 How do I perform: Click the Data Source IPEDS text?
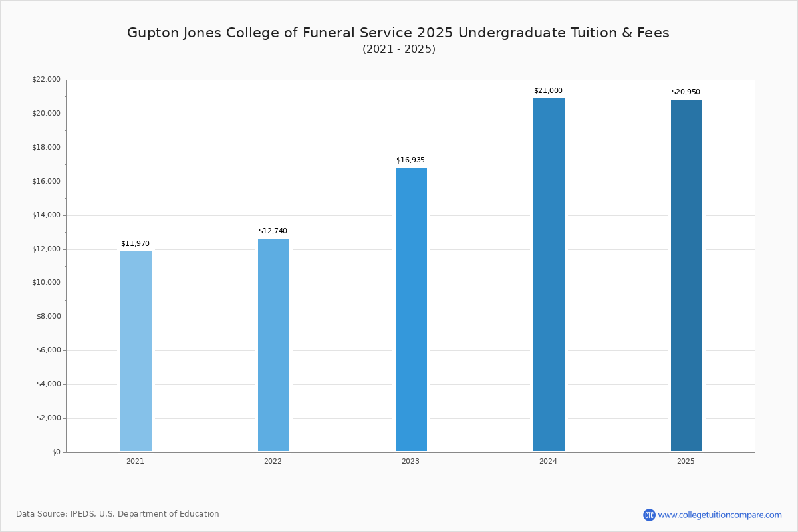[x=118, y=514]
